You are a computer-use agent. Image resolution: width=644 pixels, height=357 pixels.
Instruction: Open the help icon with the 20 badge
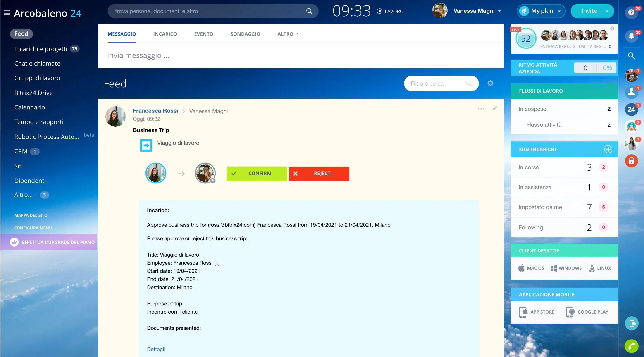631,12
